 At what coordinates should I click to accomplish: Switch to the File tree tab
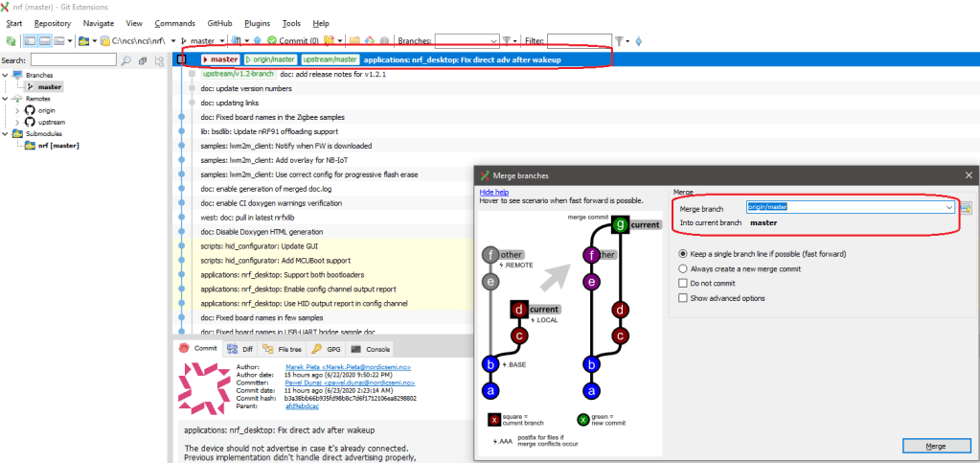[282, 349]
